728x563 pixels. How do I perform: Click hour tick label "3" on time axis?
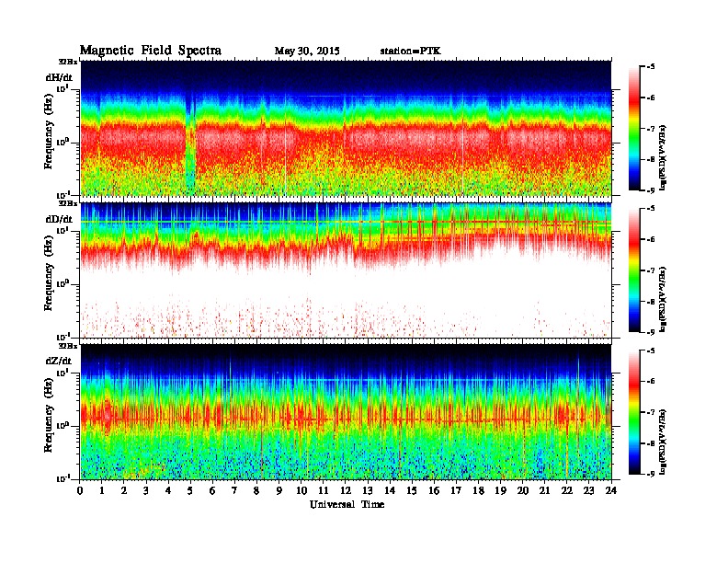pyautogui.click(x=146, y=491)
